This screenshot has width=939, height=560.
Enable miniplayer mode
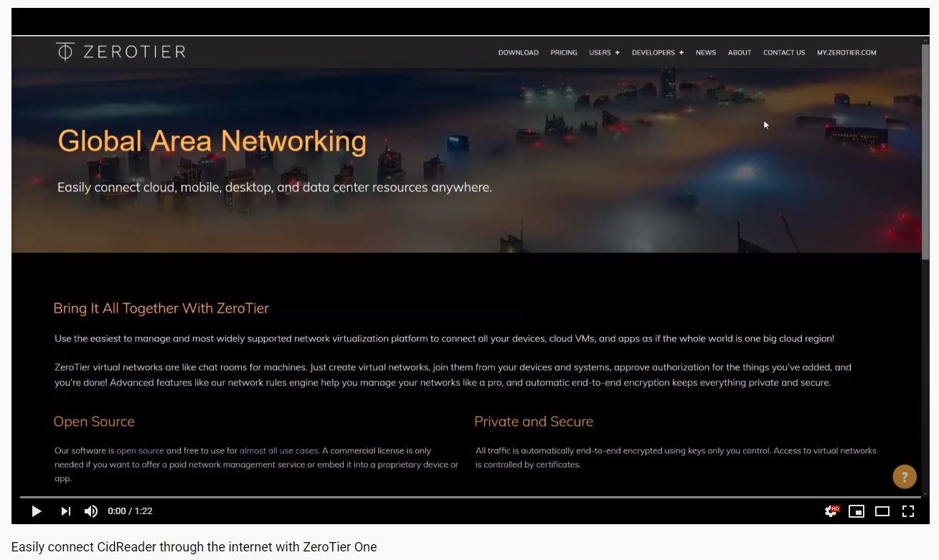click(x=857, y=511)
